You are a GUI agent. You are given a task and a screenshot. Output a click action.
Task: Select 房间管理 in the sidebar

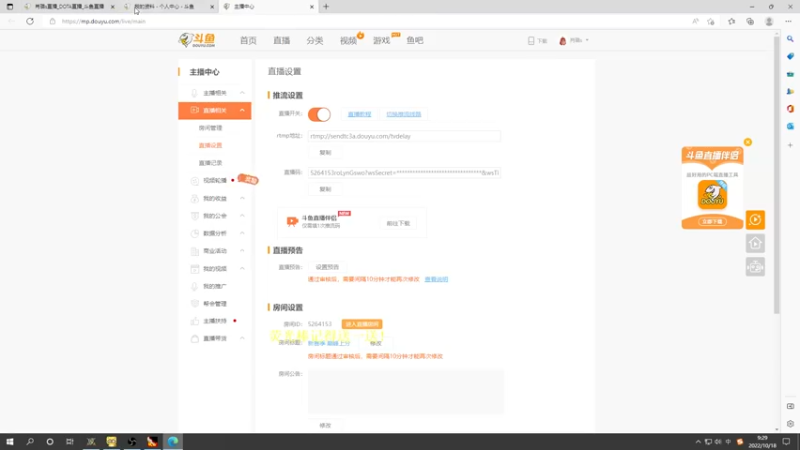tap(210, 128)
